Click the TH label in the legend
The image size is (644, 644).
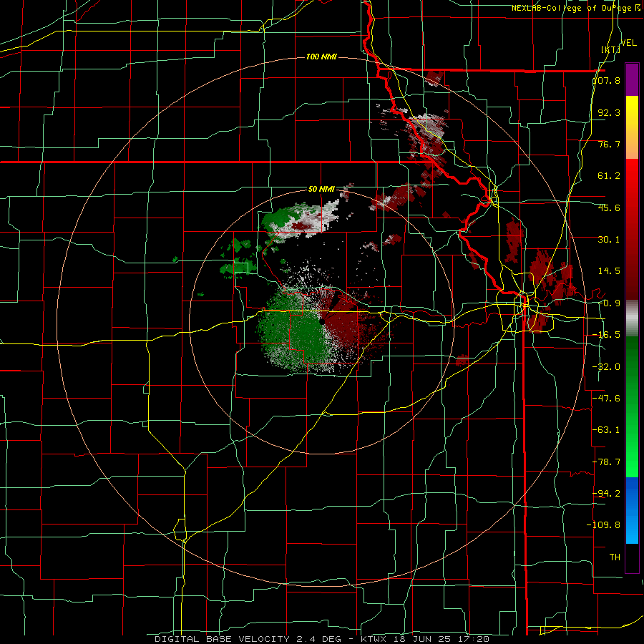[x=615, y=557]
